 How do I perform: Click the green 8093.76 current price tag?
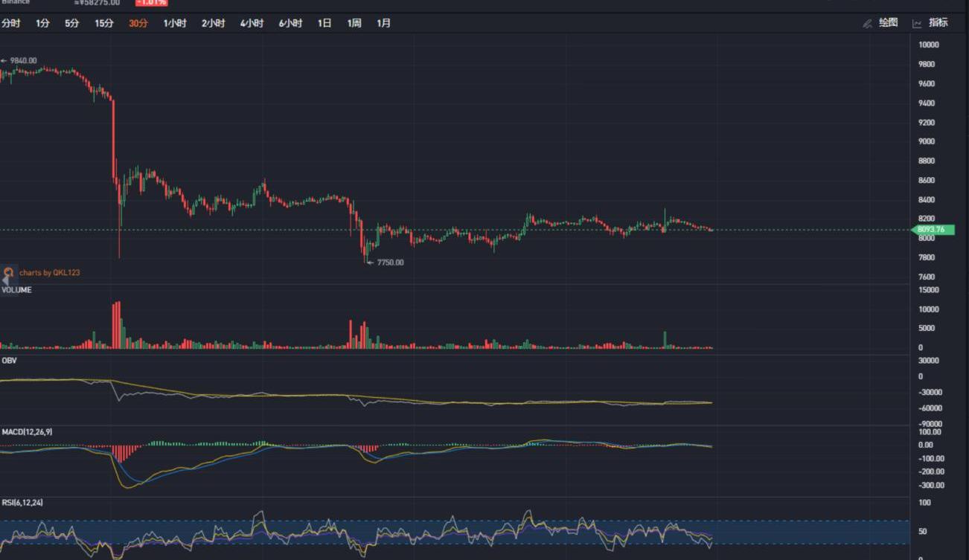933,230
